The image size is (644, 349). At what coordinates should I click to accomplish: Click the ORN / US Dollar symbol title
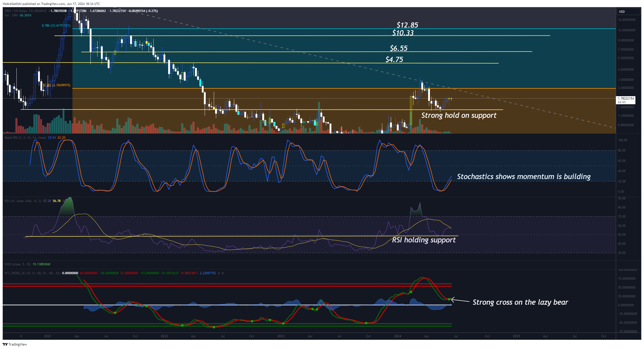(x=26, y=11)
